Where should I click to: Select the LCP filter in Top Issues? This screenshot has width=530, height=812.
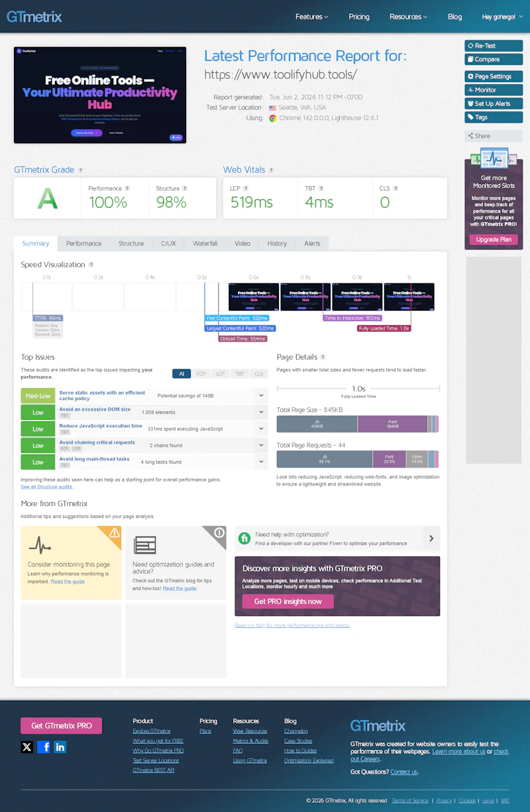coord(220,374)
